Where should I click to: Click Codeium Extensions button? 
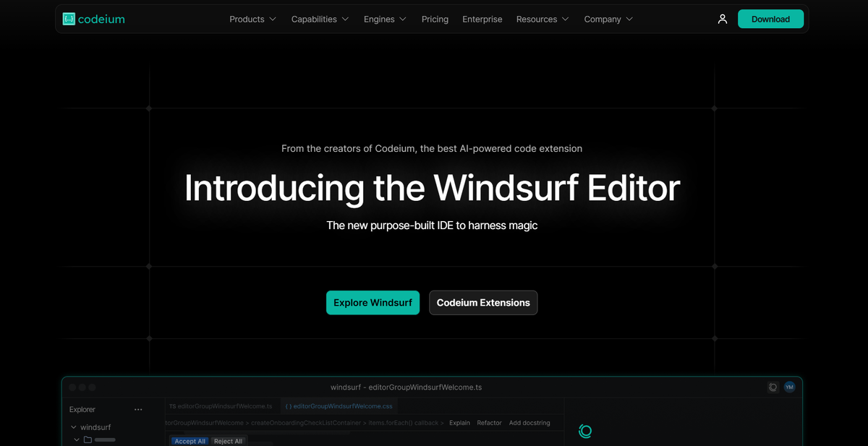point(483,303)
